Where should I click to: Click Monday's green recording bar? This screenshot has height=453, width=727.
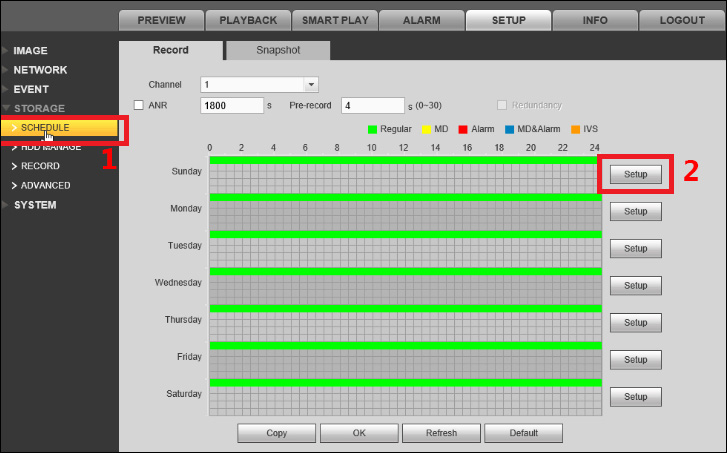406,197
